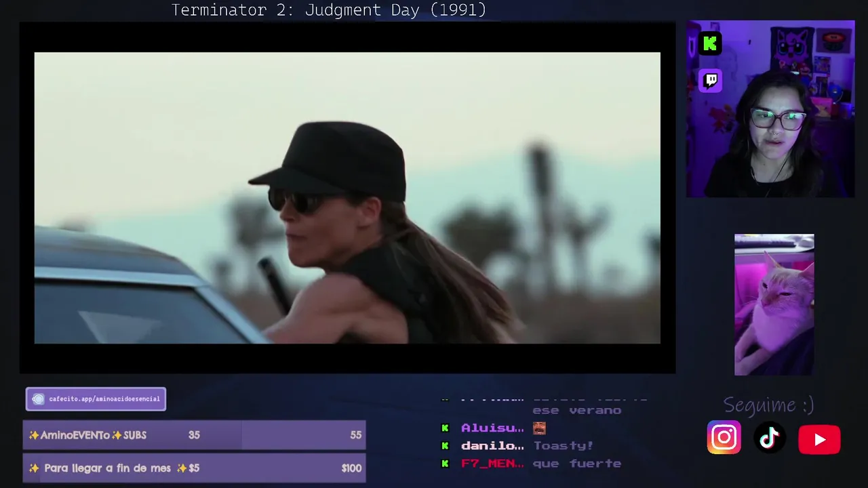The image size is (868, 488).
Task: Click the cat camera thumbnail
Action: (774, 304)
